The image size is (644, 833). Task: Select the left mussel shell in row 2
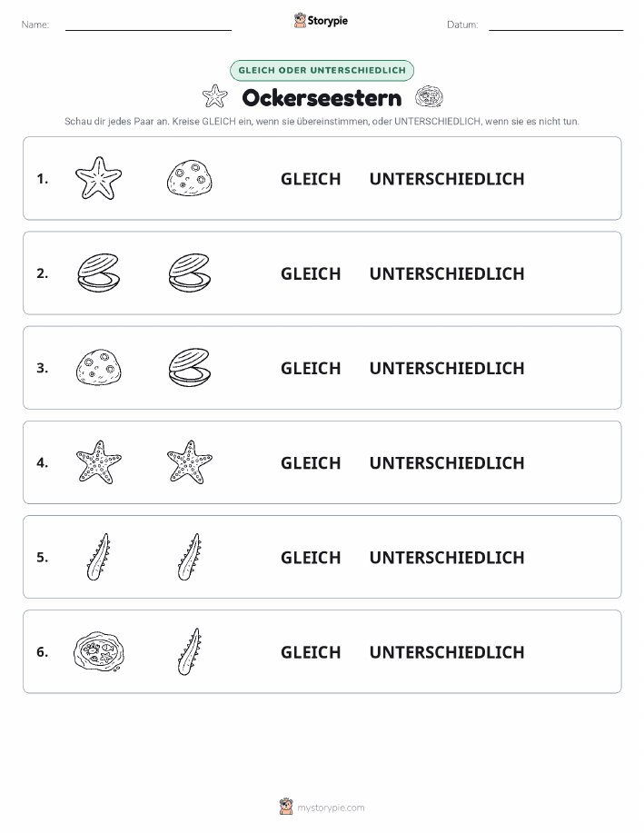(x=98, y=273)
